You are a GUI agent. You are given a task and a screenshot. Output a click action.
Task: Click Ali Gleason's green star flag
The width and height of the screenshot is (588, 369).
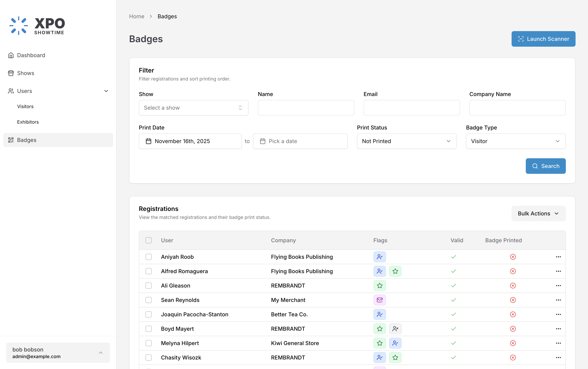(x=380, y=286)
